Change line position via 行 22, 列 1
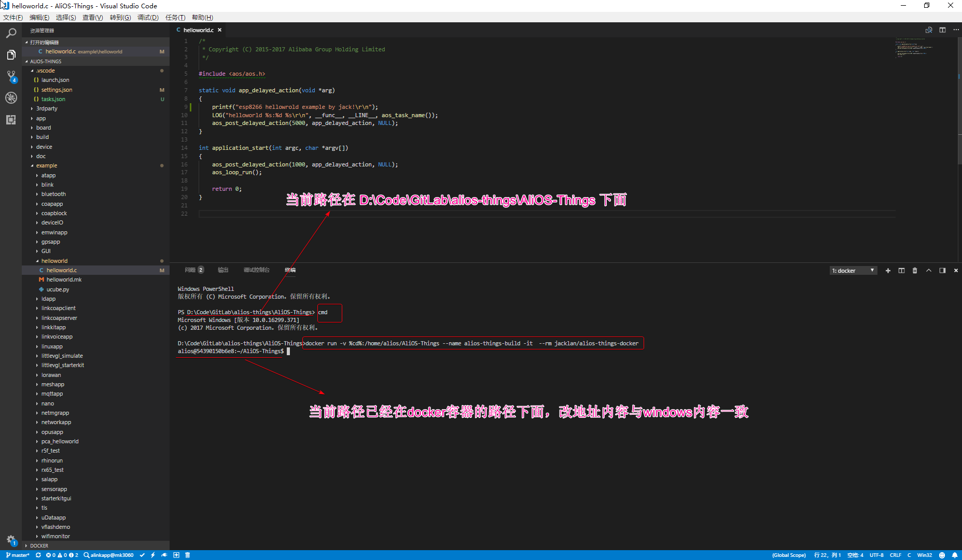Screen dimensions: 962x560 [827, 555]
